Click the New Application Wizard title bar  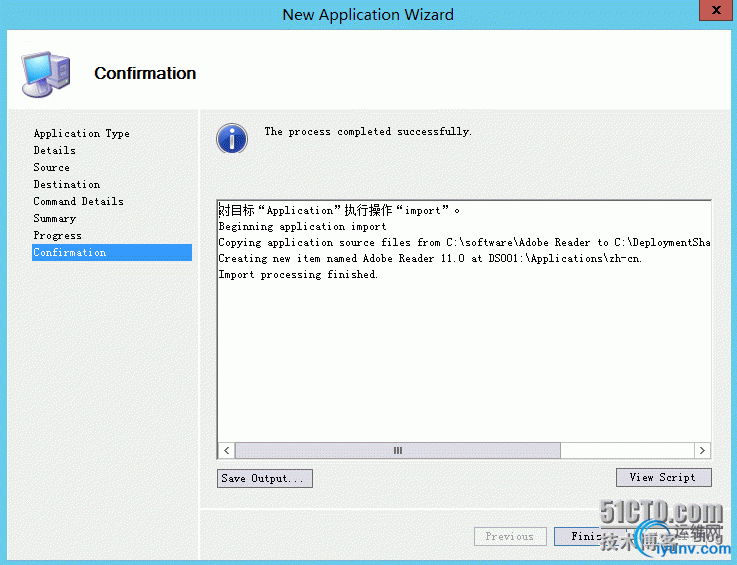coord(368,15)
